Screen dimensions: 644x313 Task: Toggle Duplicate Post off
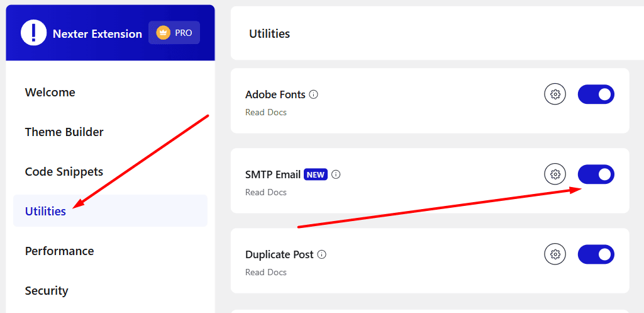596,254
